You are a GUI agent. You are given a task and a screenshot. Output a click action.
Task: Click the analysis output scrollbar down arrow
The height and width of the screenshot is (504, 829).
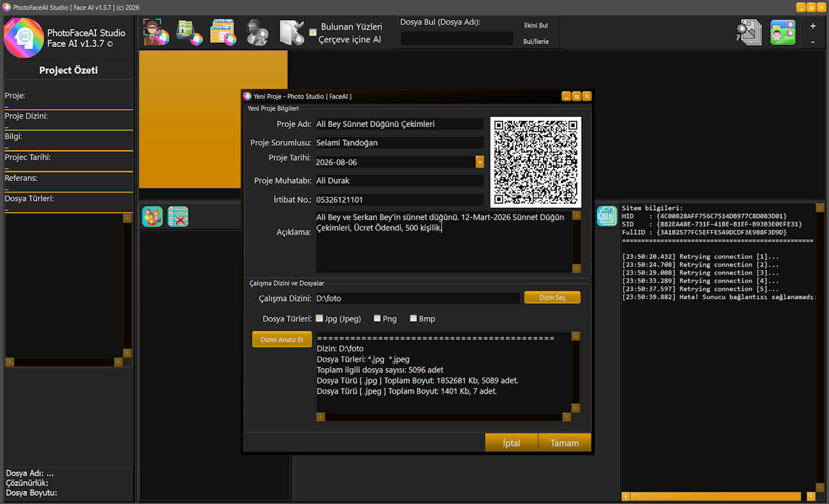[x=575, y=408]
